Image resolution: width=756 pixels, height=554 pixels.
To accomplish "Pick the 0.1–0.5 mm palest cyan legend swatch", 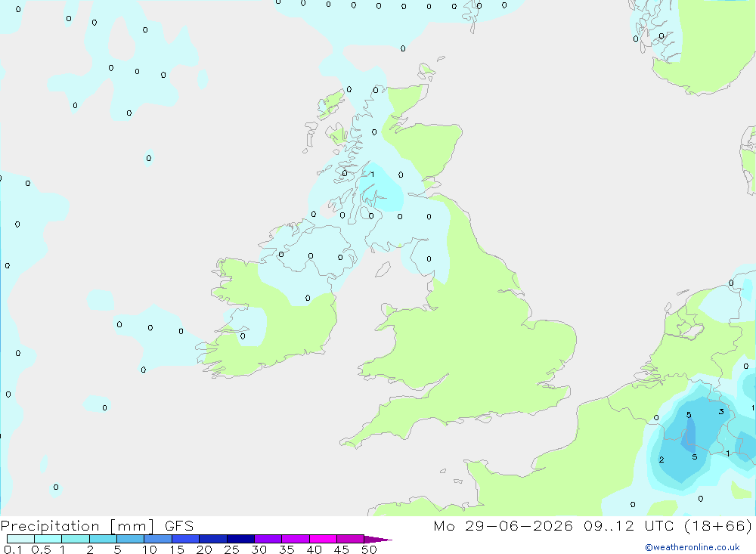I will (20, 539).
